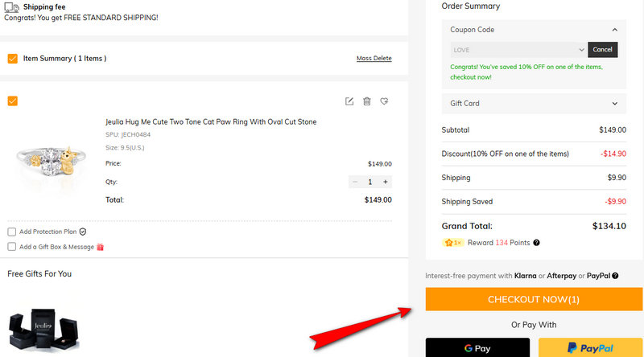Collapse the Coupon Code section
Viewport: 644px width, 357px height.
(615, 30)
